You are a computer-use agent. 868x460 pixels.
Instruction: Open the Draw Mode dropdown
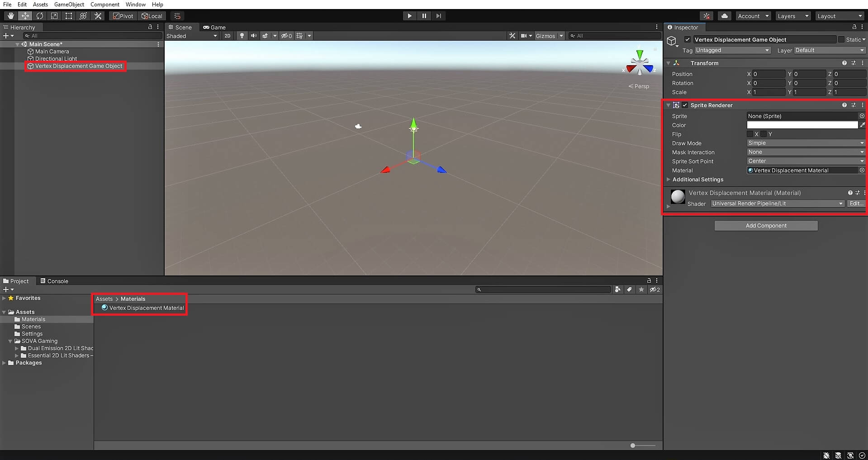(806, 143)
